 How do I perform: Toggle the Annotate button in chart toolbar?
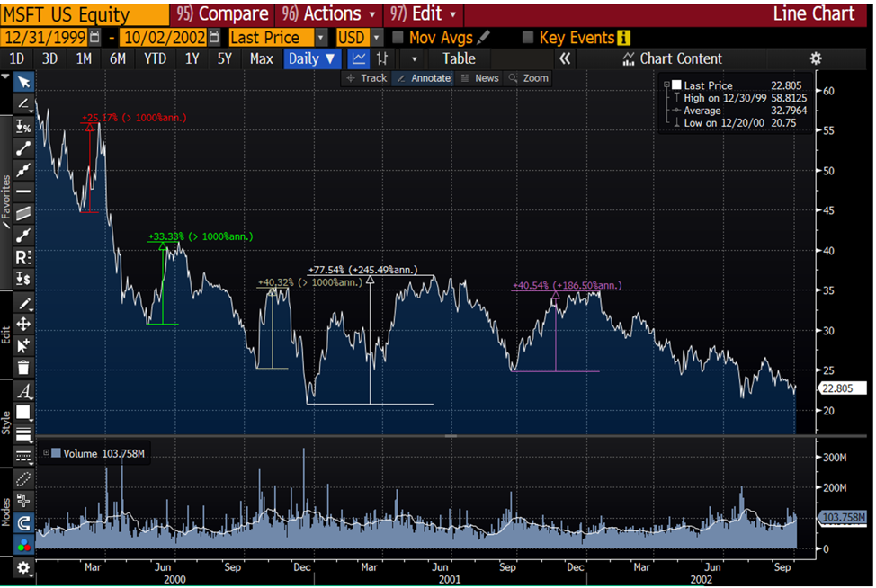[x=424, y=78]
